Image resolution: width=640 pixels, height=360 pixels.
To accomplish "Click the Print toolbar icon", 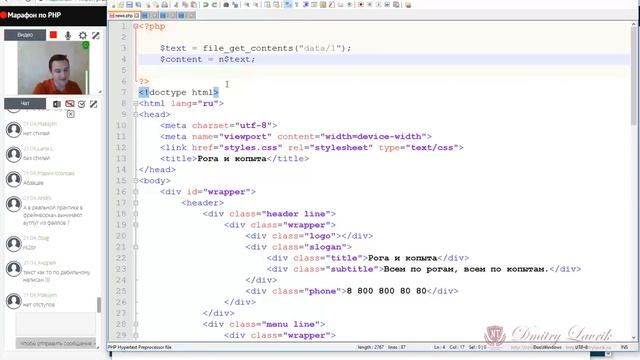I will pos(164,4).
